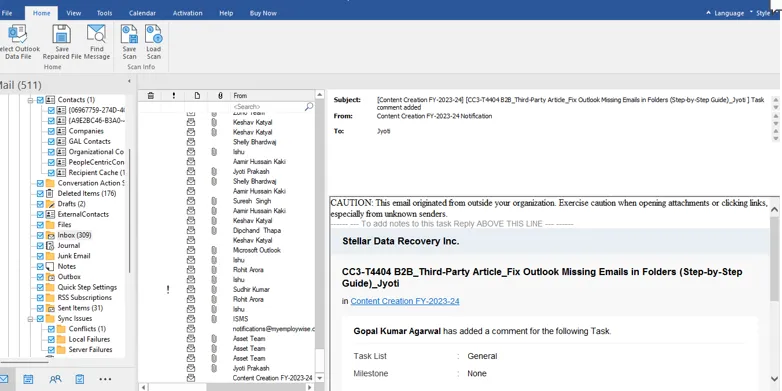Viewport: 782px width, 391px height.
Task: Click message list up scroll arrow
Action: point(320,95)
